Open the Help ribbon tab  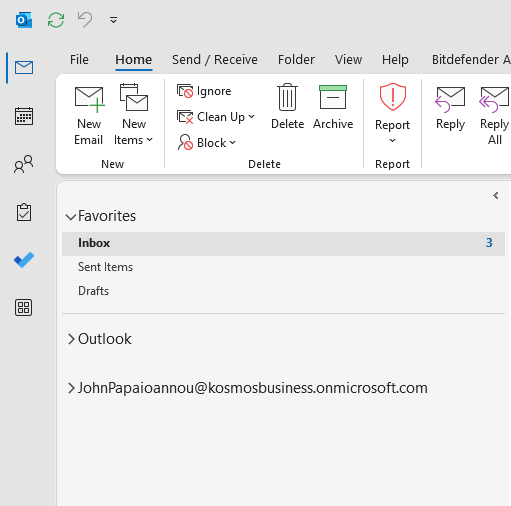point(395,60)
